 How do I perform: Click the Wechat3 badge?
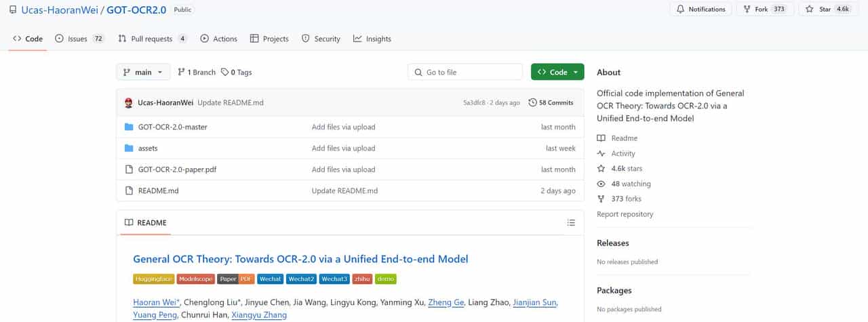(334, 279)
